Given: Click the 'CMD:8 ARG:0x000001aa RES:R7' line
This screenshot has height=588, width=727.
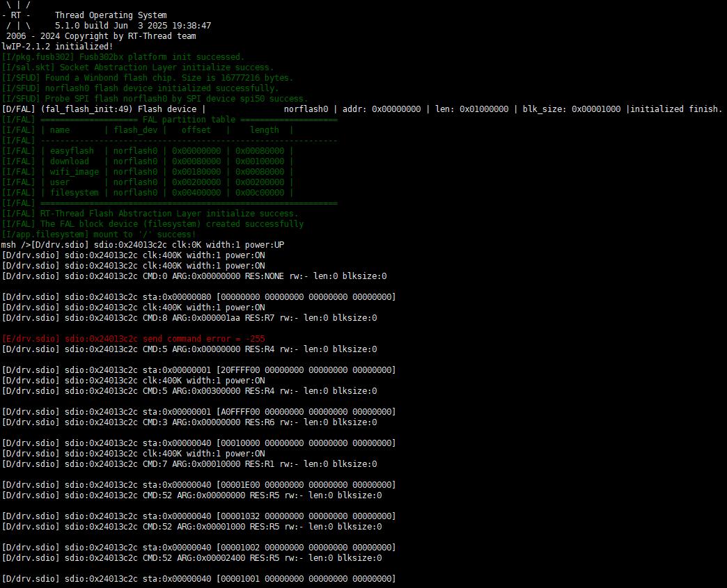Looking at the screenshot, I should [x=189, y=318].
